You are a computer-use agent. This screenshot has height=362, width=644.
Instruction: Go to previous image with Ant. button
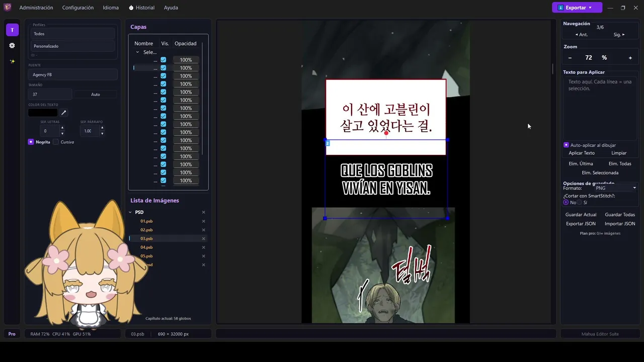click(x=582, y=35)
